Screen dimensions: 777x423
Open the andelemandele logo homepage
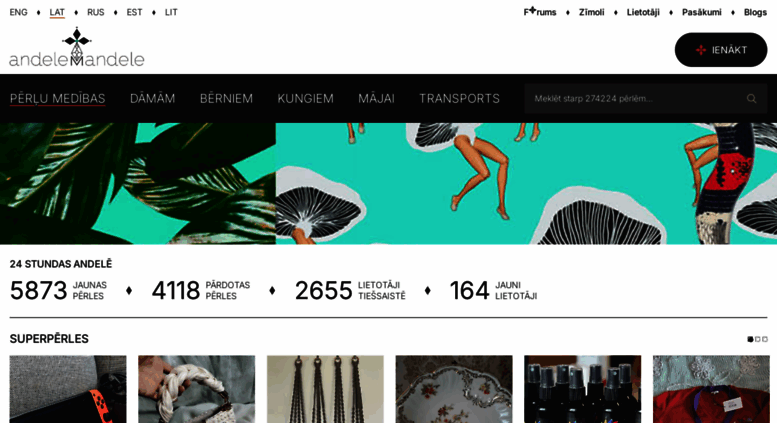77,48
